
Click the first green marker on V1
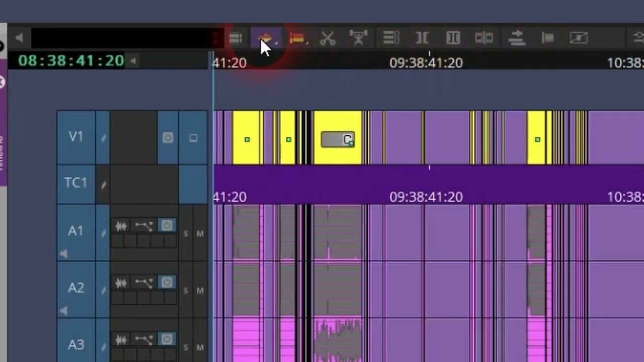coord(247,139)
